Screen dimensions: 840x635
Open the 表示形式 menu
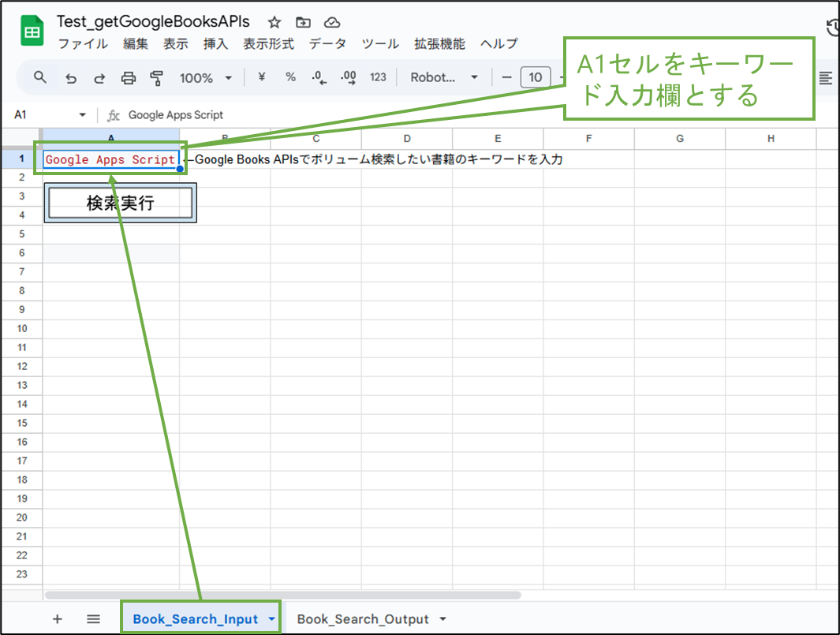coord(268,44)
